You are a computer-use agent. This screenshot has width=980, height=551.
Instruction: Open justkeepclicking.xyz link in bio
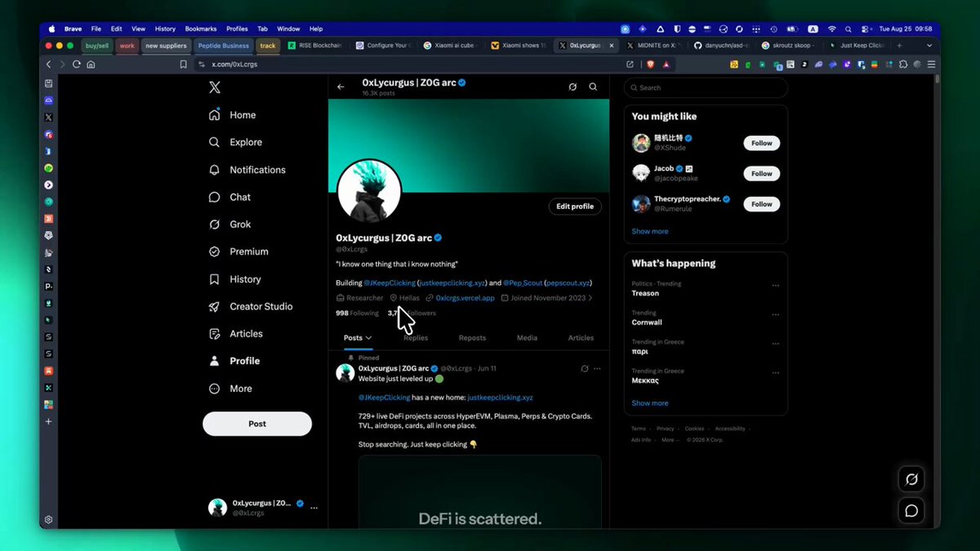point(452,282)
